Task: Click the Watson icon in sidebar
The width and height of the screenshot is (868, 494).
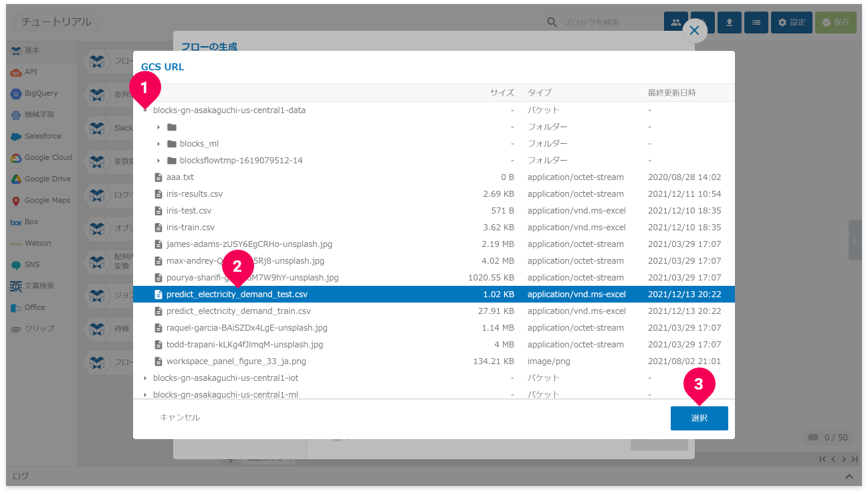Action: click(16, 244)
